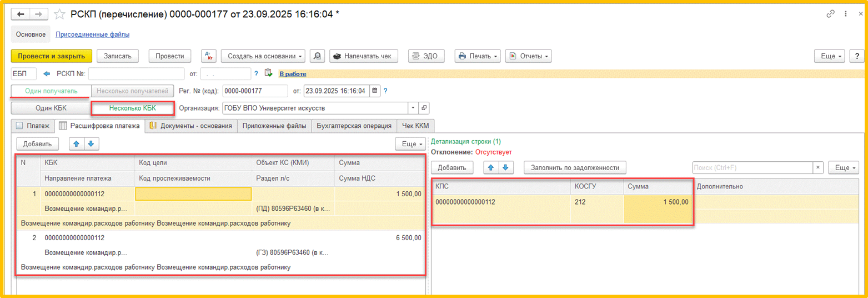
Task: Switch to Несколько получателей mode
Action: click(x=132, y=91)
